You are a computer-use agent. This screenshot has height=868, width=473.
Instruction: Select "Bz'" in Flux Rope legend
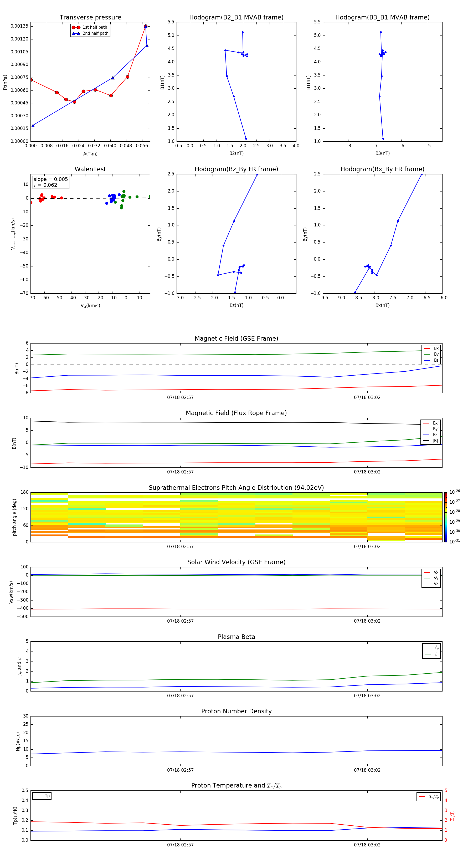point(431,435)
